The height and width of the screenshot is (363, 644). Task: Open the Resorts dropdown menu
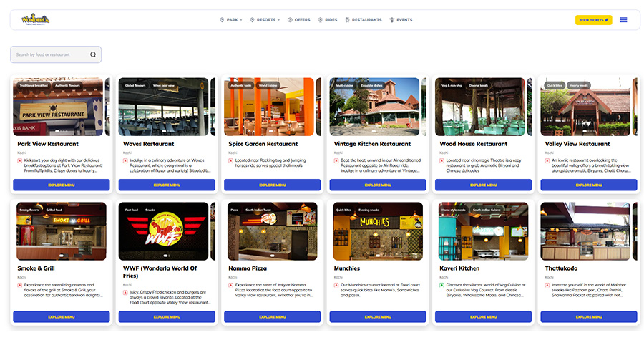(x=265, y=20)
